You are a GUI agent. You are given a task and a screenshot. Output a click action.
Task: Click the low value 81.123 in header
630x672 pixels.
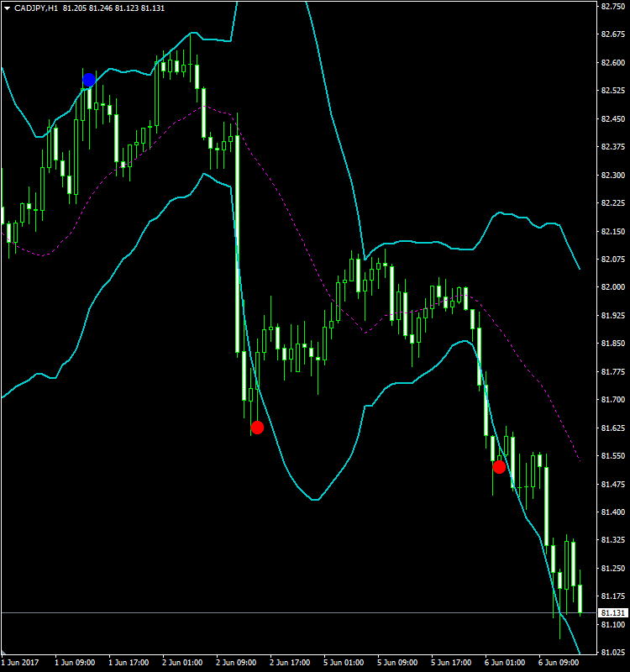(127, 8)
